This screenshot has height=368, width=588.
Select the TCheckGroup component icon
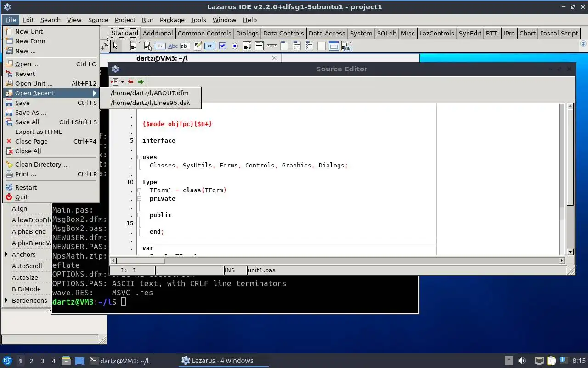click(x=309, y=46)
